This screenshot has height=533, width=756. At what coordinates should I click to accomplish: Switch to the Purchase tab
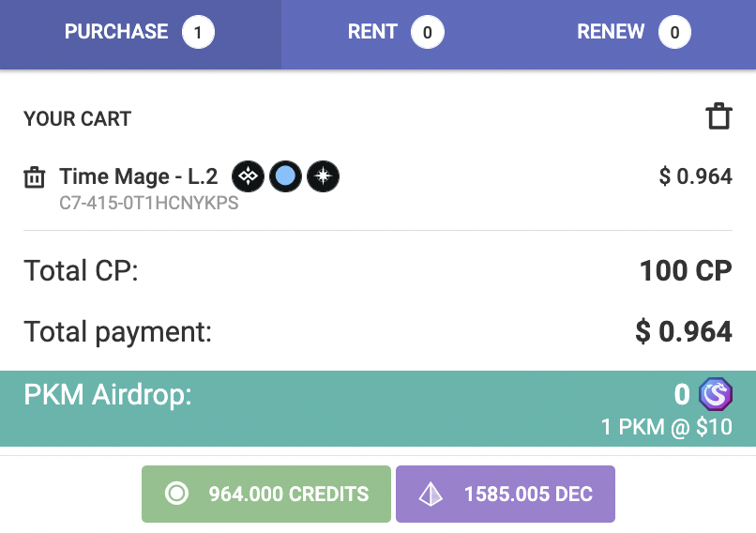point(141,34)
